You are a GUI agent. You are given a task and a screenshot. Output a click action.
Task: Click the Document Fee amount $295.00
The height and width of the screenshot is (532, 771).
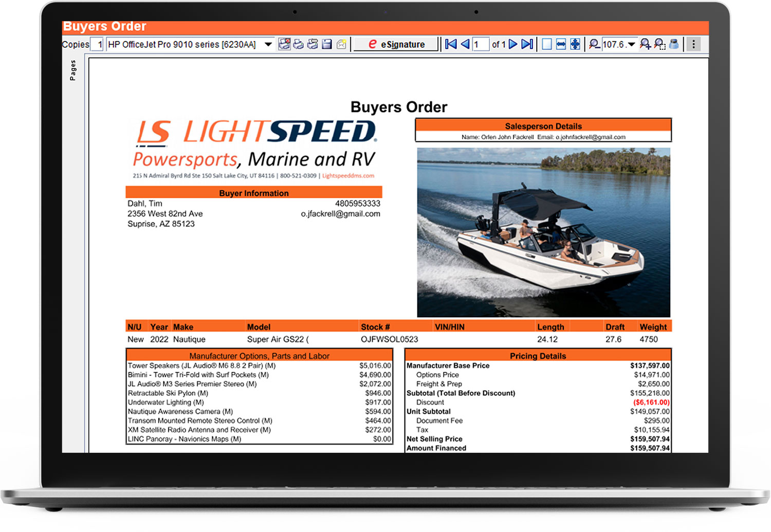(x=657, y=420)
